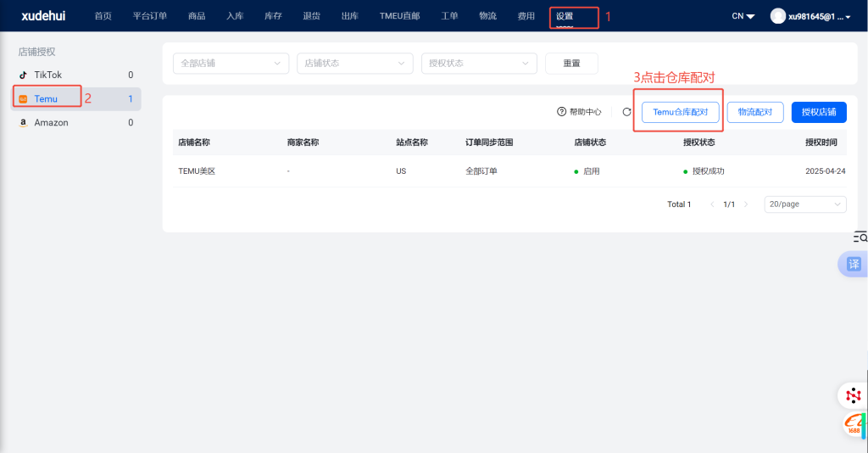Select Amazon in the sidebar
The width and height of the screenshot is (868, 453).
tap(51, 123)
